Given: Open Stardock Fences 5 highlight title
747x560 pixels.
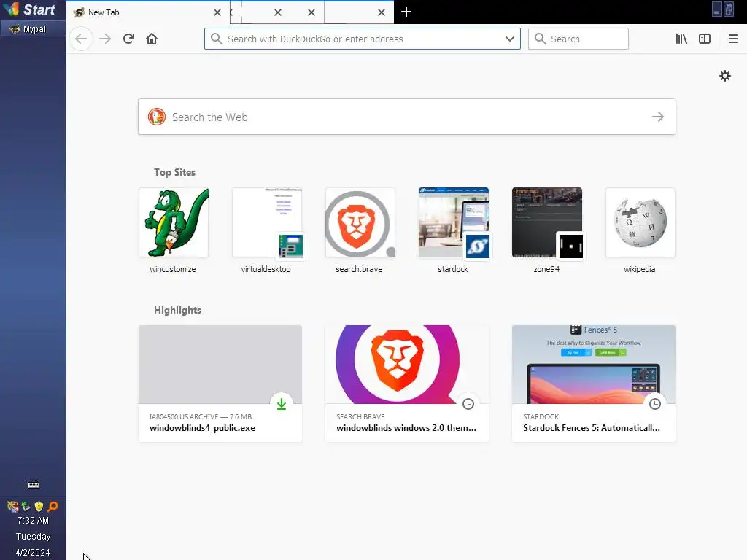Looking at the screenshot, I should [x=592, y=427].
